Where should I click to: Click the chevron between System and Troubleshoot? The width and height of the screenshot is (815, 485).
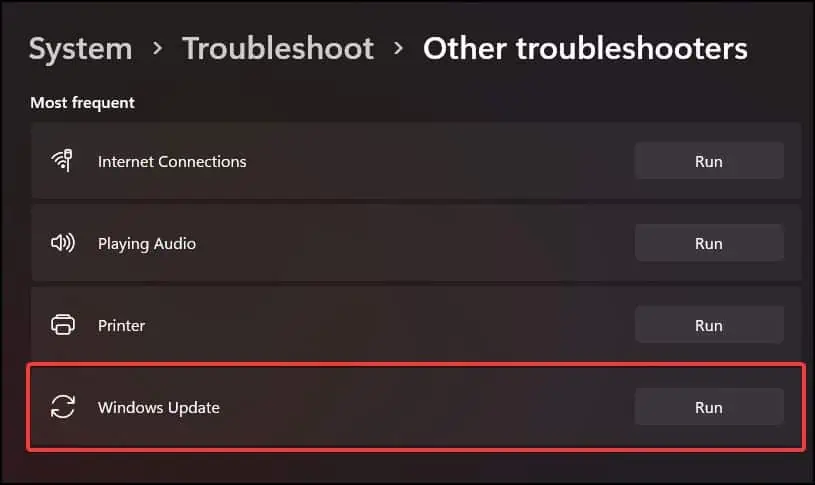(157, 49)
